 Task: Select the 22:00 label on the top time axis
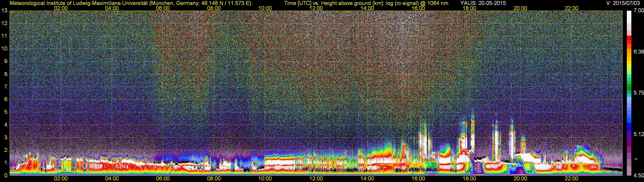571,8
